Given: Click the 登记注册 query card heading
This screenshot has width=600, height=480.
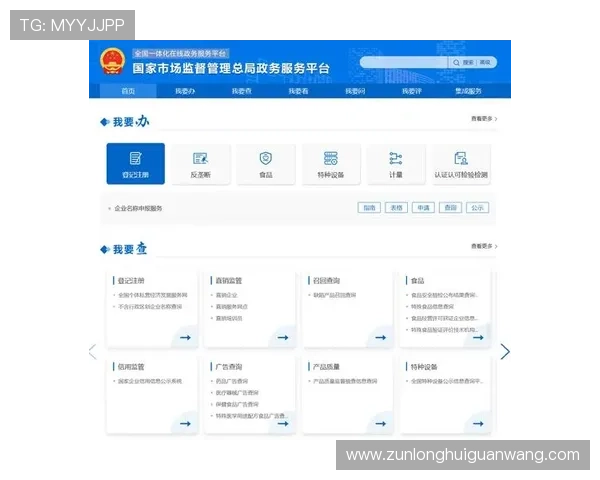Looking at the screenshot, I should tap(131, 281).
